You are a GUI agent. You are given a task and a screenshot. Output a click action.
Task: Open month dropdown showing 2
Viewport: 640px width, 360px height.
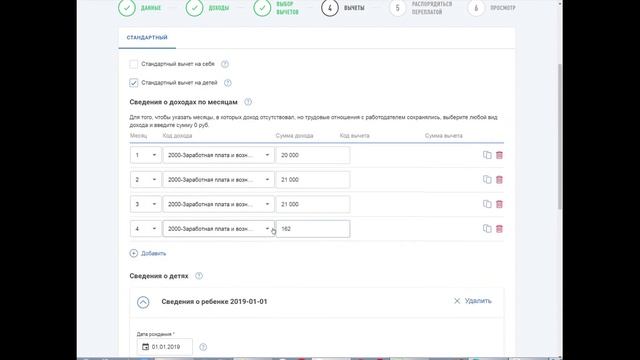[146, 180]
